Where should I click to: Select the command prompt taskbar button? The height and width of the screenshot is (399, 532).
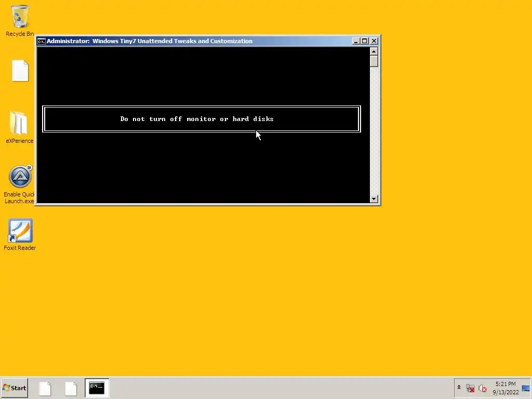(97, 388)
